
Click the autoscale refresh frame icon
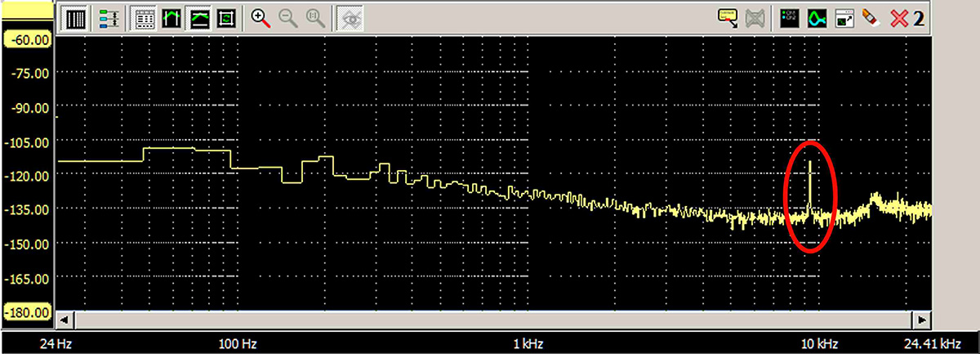pos(226,18)
